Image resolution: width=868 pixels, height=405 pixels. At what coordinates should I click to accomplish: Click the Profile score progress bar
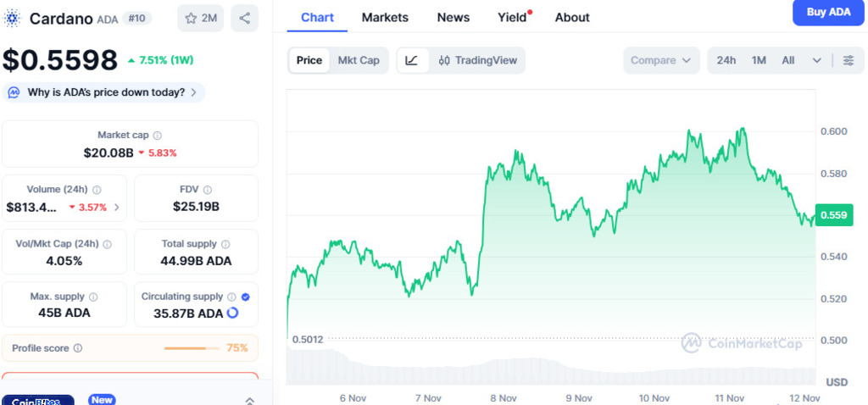coord(185,348)
